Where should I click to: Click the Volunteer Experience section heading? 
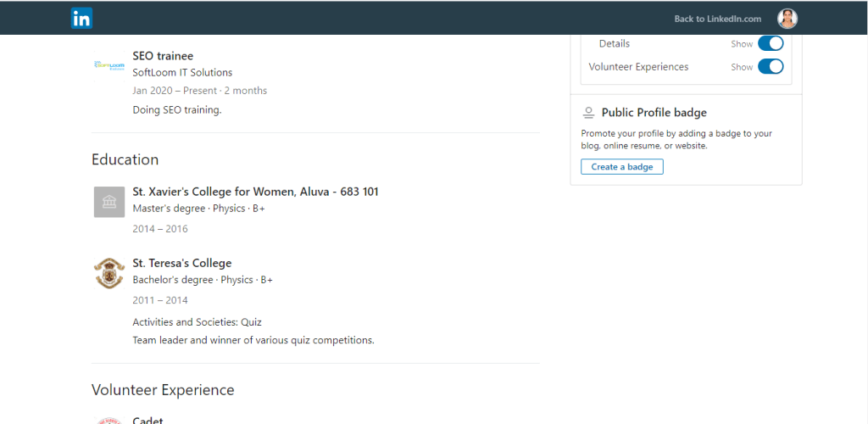coord(163,390)
